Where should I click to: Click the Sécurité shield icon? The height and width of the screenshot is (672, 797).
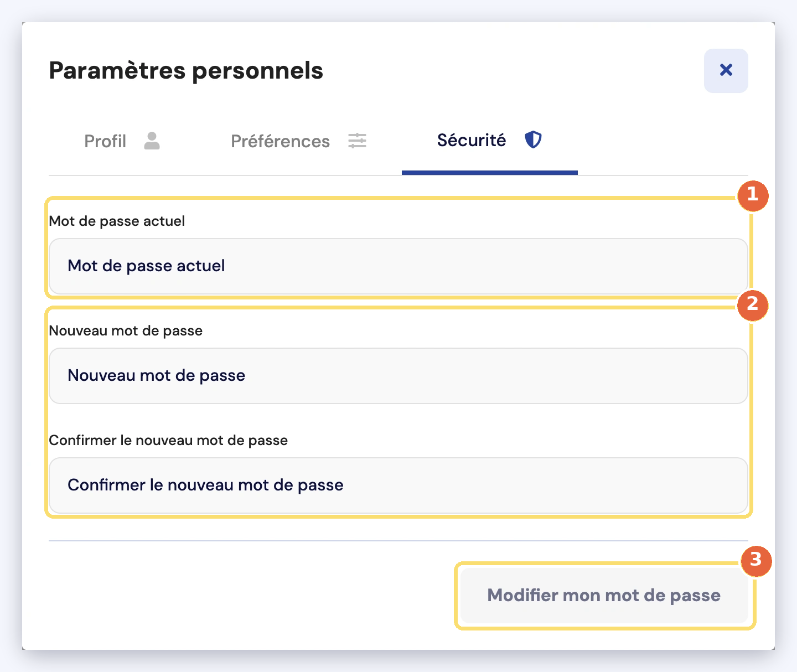tap(533, 140)
